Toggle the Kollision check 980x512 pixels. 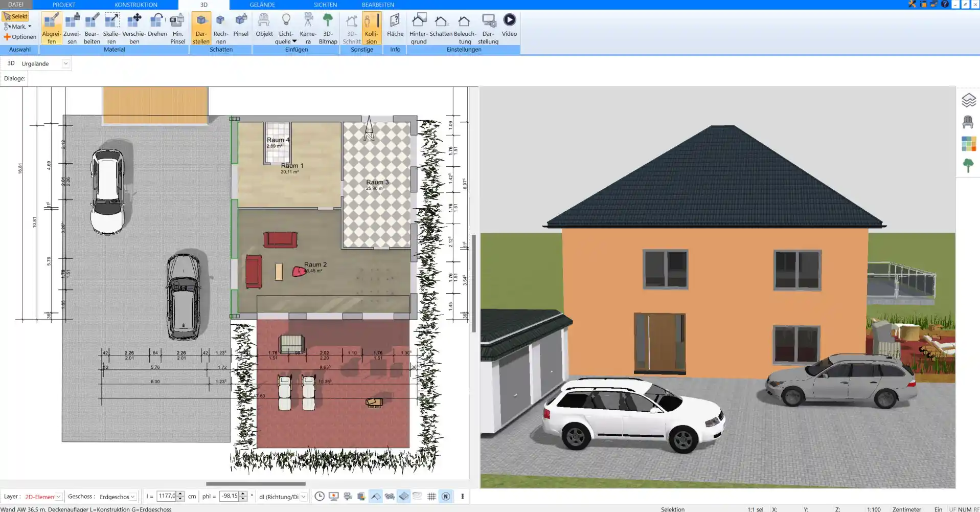(x=371, y=29)
